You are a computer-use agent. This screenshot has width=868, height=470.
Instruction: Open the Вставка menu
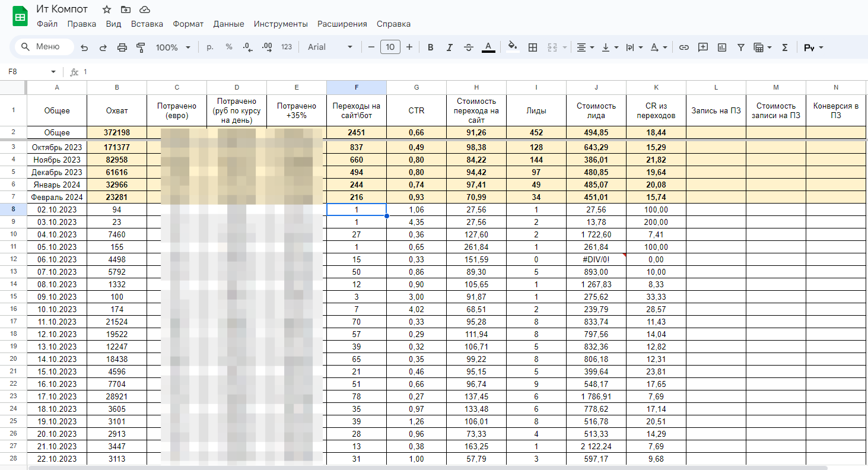147,24
